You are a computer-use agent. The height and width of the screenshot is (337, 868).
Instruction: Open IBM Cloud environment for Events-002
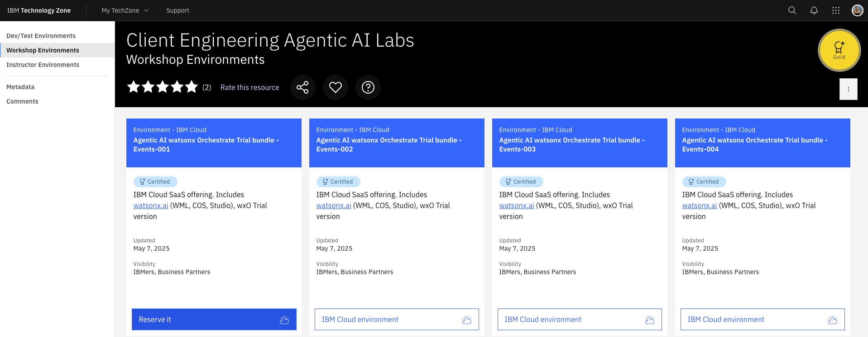397,319
